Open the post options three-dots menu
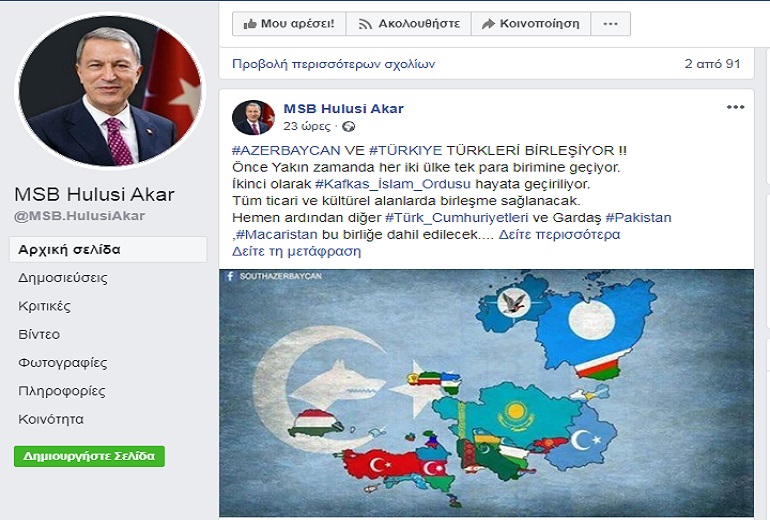 735,107
